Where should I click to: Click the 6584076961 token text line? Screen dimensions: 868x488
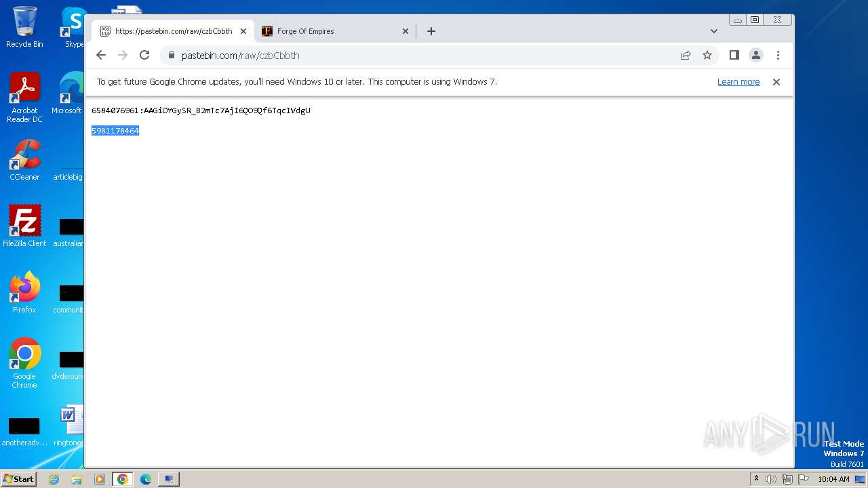[x=201, y=110]
